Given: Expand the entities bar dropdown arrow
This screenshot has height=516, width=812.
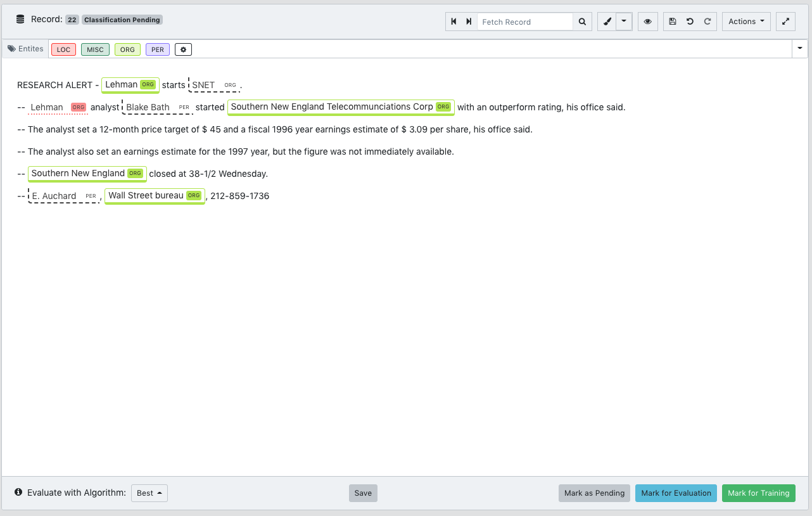Looking at the screenshot, I should pos(799,49).
